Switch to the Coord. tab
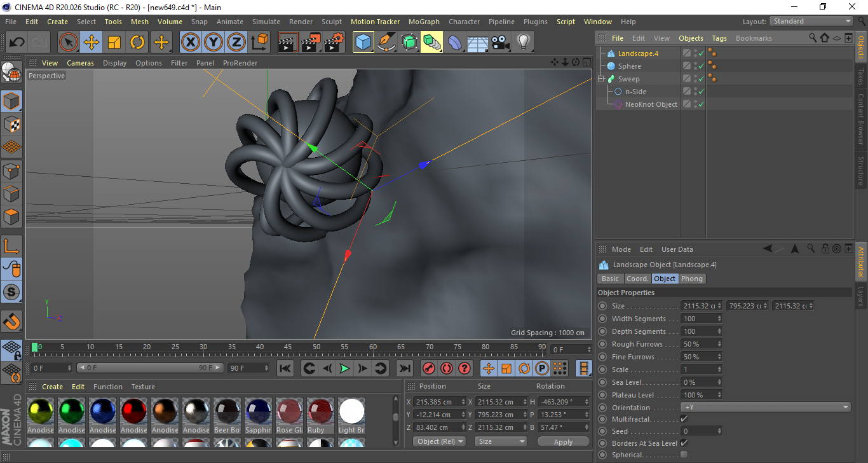The height and width of the screenshot is (463, 868). pyautogui.click(x=637, y=279)
